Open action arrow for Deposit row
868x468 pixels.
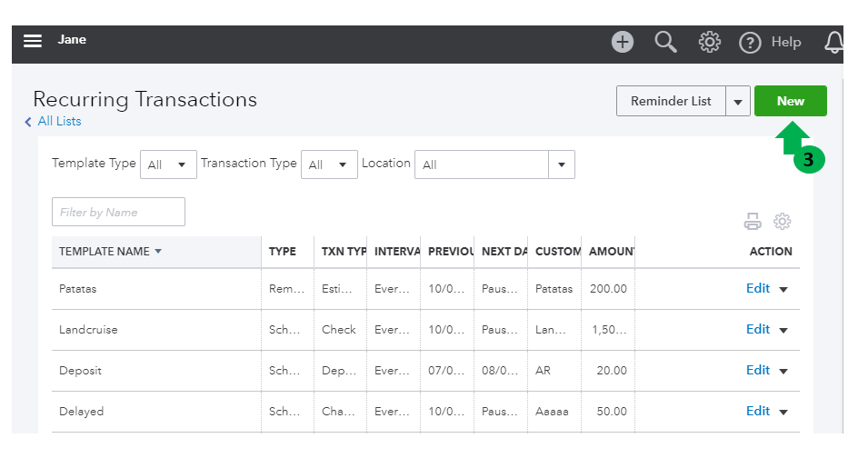pyautogui.click(x=783, y=371)
